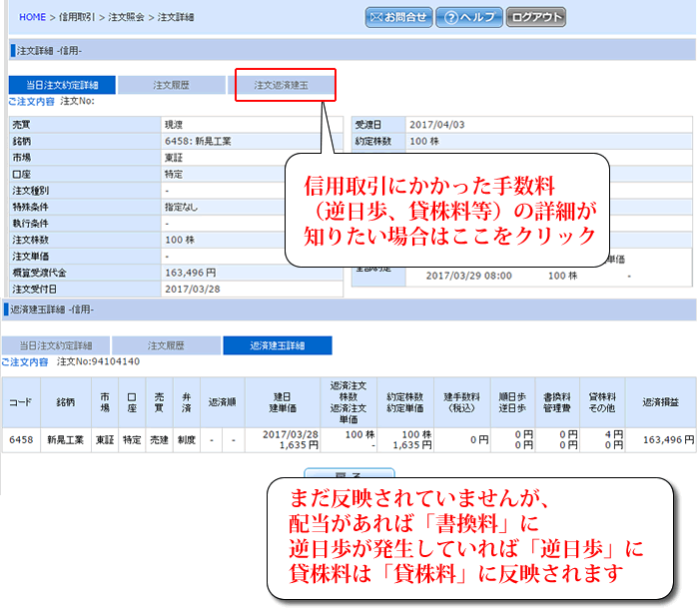Click the 概算受渡代金 value 163,496 円
This screenshot has height=616, width=699.
pyautogui.click(x=190, y=272)
